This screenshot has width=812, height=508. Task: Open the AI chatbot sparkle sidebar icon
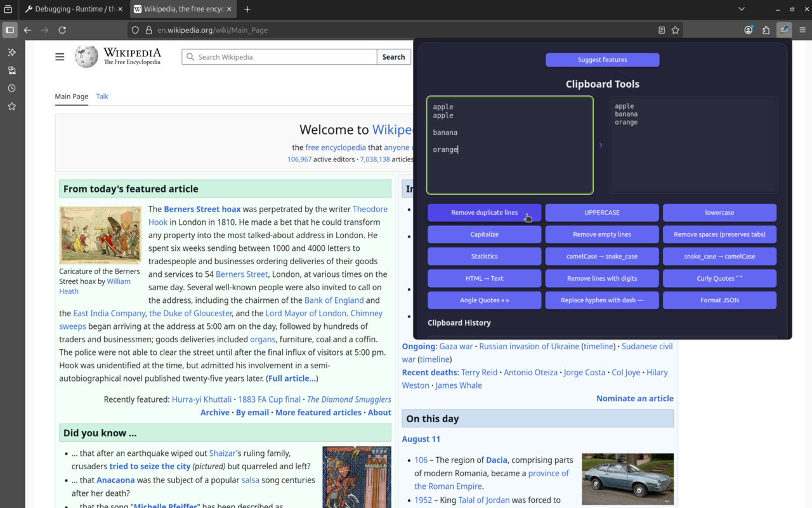coord(11,52)
